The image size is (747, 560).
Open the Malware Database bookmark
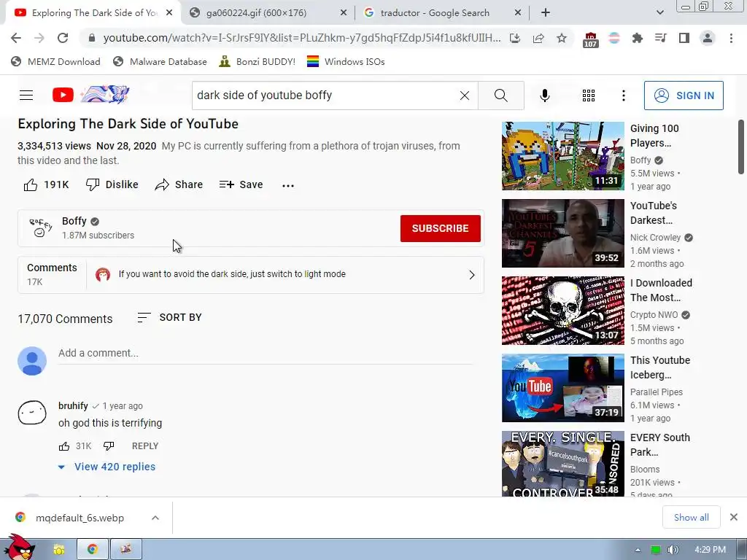coord(160,61)
